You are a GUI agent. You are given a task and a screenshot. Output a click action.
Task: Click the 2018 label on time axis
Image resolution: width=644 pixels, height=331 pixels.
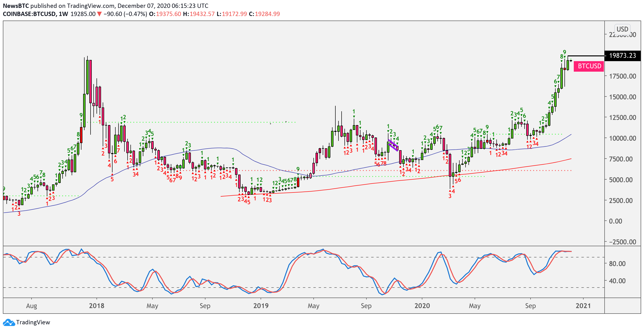tap(97, 305)
